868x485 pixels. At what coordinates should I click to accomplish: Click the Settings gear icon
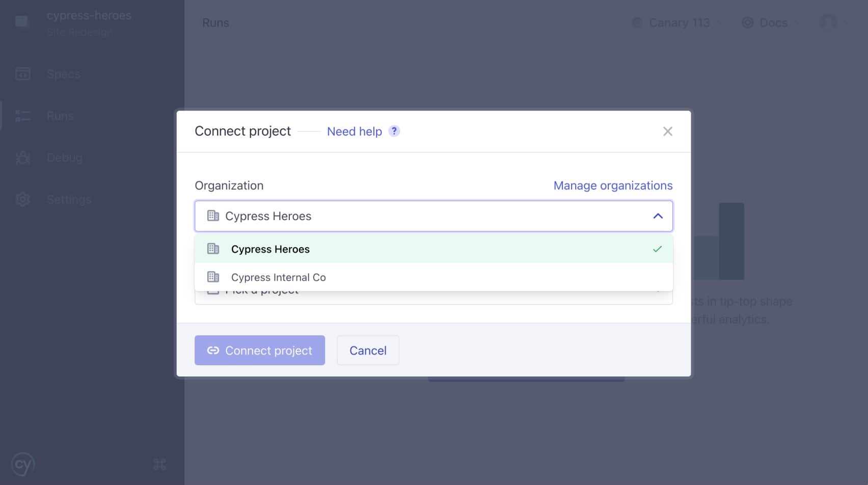click(22, 199)
